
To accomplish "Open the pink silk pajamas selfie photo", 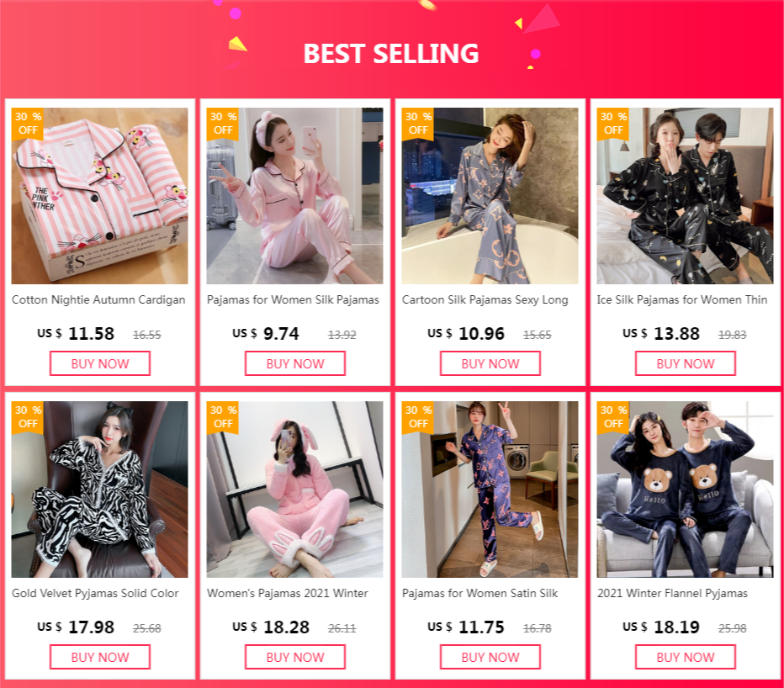I will (x=295, y=196).
